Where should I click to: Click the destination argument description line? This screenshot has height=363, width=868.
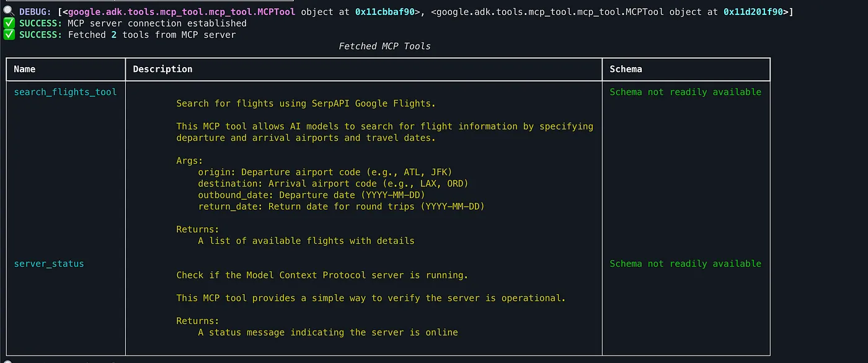(333, 184)
